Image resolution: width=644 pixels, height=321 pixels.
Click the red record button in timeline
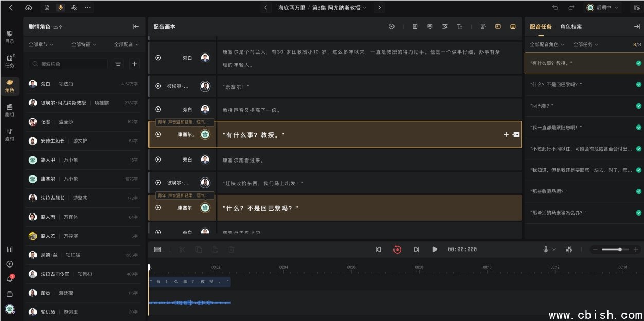pos(397,249)
